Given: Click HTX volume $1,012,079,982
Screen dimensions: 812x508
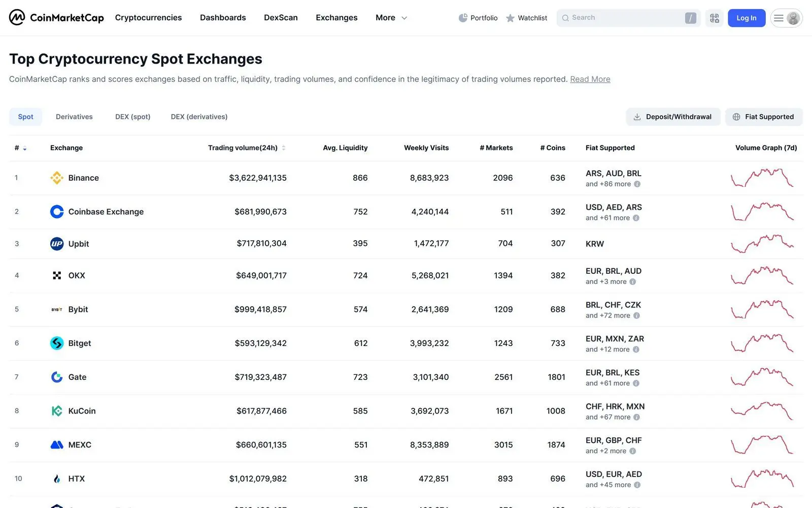Looking at the screenshot, I should (258, 479).
